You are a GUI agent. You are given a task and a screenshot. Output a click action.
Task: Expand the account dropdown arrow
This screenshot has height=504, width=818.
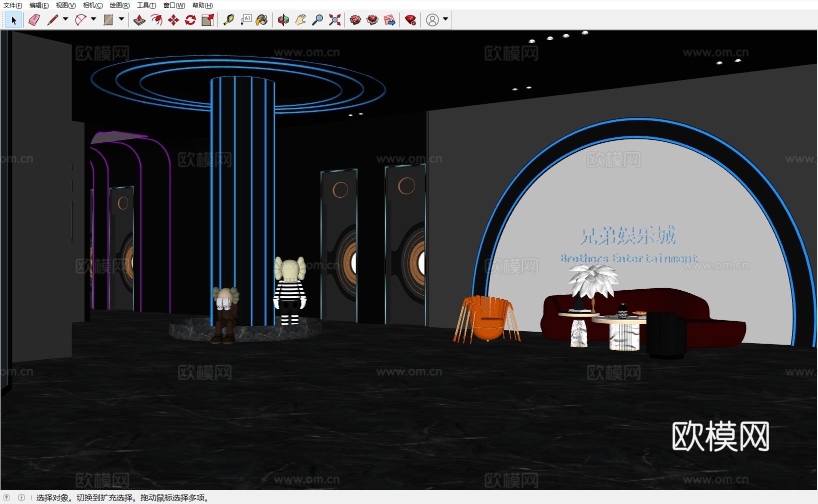445,19
